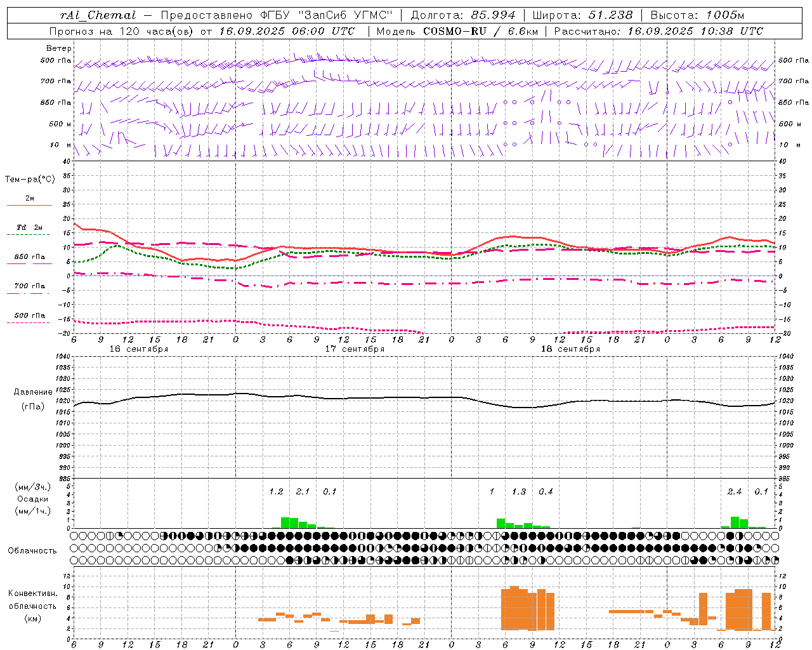The height and width of the screenshot is (650, 812).
Task: Click the precipitation total 1.3
Action: [519, 492]
